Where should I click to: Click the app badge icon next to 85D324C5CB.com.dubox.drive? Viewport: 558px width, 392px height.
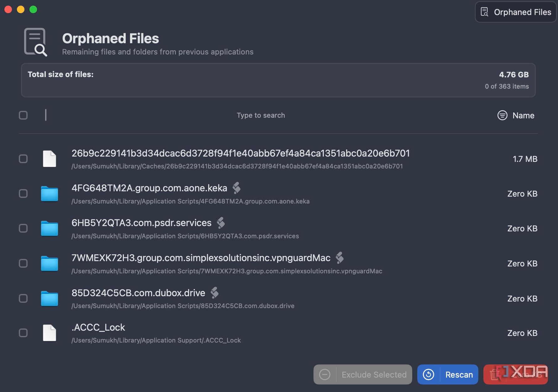click(x=214, y=293)
